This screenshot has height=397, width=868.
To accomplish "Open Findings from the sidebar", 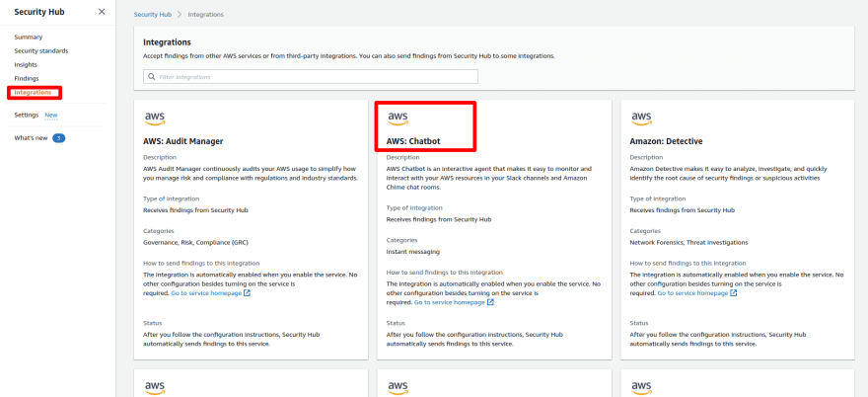I will (x=27, y=79).
